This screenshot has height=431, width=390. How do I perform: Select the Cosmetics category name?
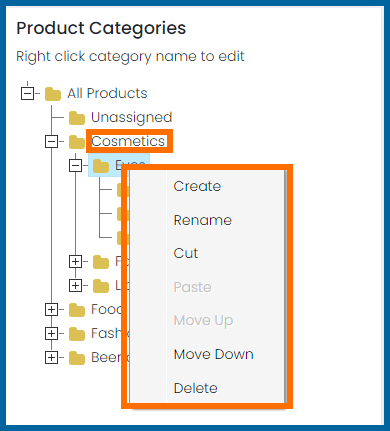[x=128, y=141]
